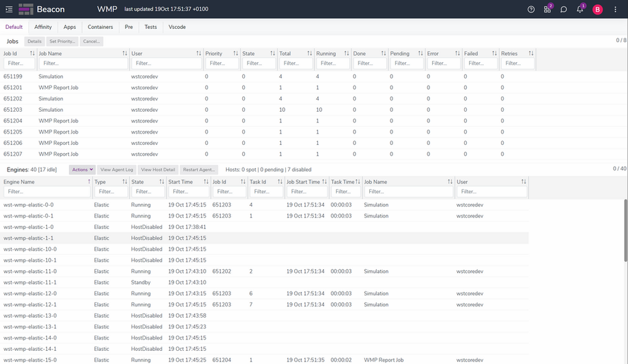Expand the Actions dropdown
The width and height of the screenshot is (628, 364).
click(82, 170)
